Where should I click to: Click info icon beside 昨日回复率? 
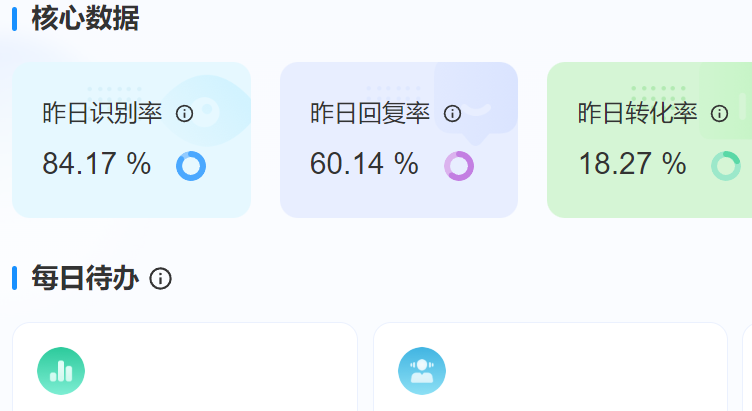point(452,114)
